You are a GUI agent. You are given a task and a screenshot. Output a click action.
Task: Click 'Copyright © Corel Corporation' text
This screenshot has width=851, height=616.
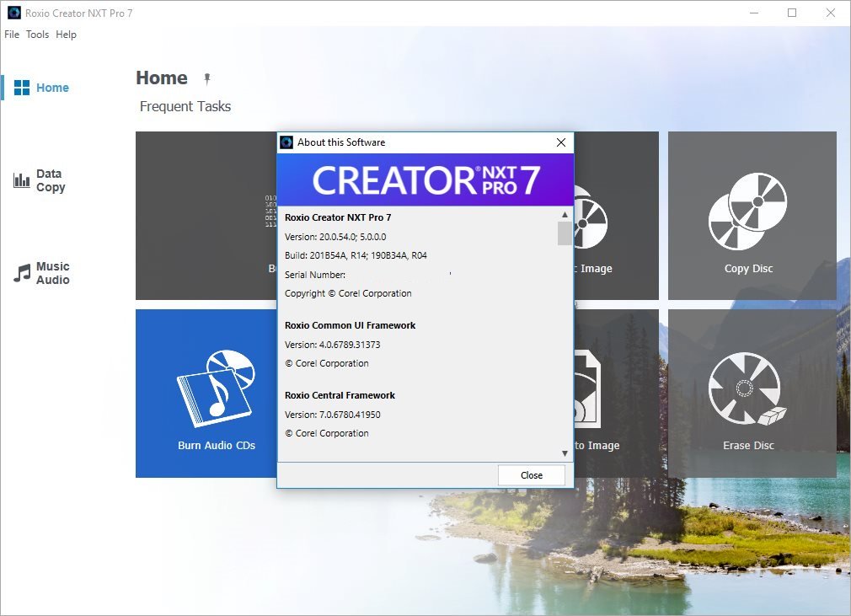348,293
